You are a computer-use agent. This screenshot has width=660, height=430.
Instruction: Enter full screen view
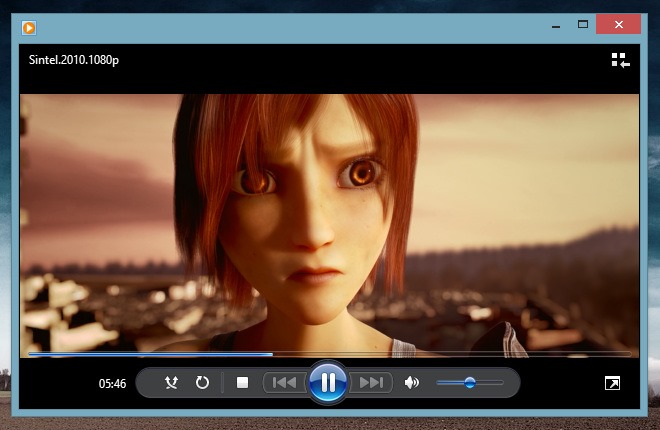pos(612,383)
